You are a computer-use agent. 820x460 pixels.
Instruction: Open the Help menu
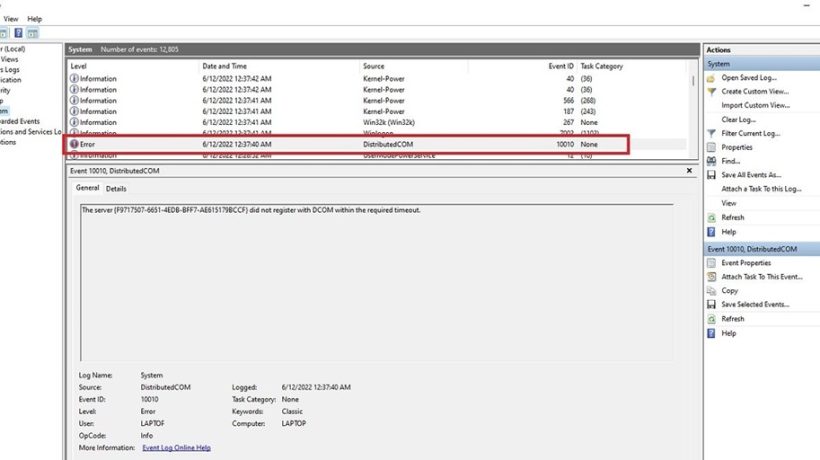click(x=35, y=19)
